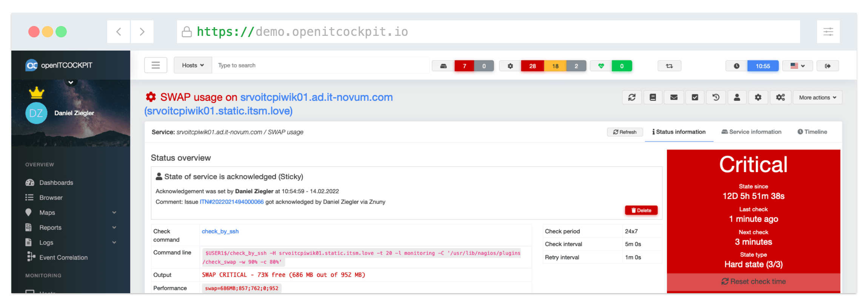Click the 24x7 check period value
This screenshot has width=868, height=306.
tap(631, 231)
